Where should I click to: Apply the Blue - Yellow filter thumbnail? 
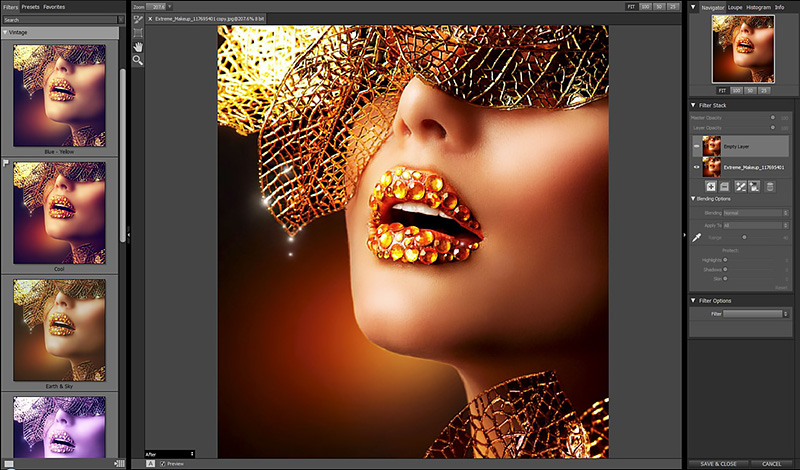click(x=59, y=95)
